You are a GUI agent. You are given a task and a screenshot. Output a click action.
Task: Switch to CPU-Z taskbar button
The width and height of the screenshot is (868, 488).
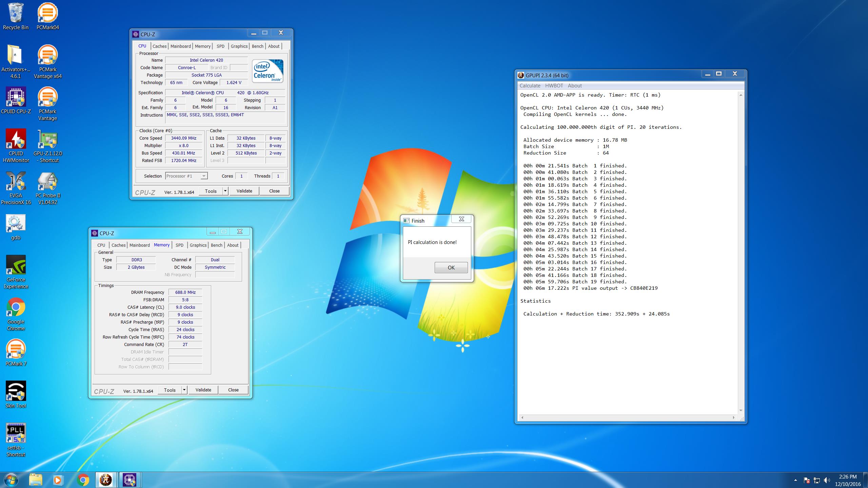point(130,480)
